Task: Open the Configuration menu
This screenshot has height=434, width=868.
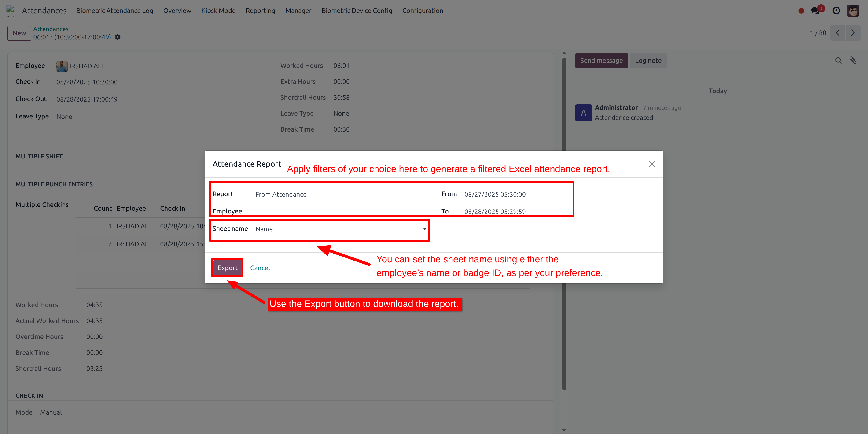Action: (x=423, y=11)
